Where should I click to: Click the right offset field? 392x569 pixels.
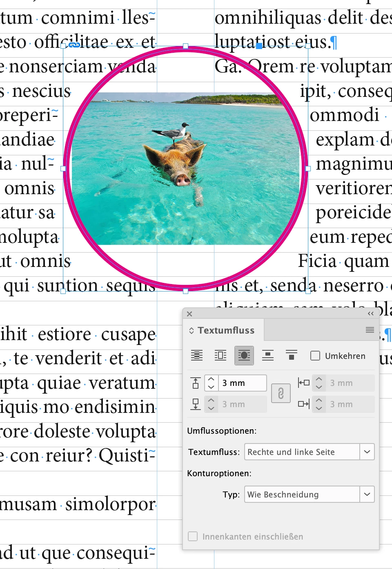click(x=350, y=404)
